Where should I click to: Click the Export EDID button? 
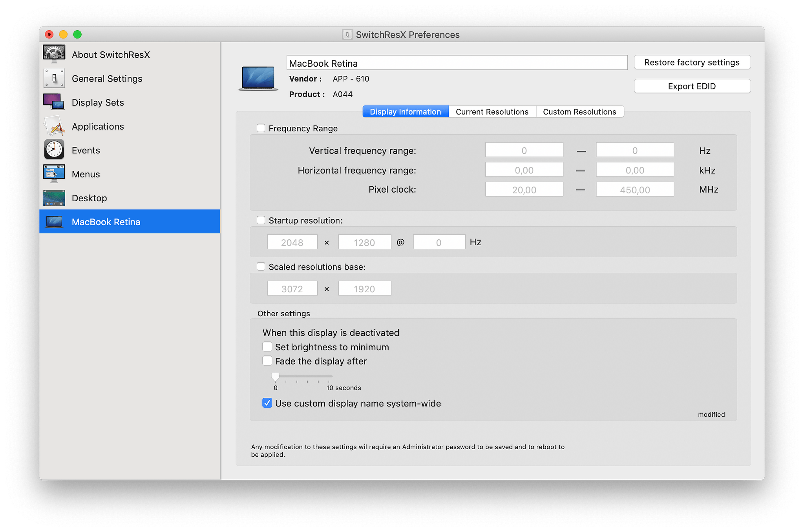click(691, 86)
